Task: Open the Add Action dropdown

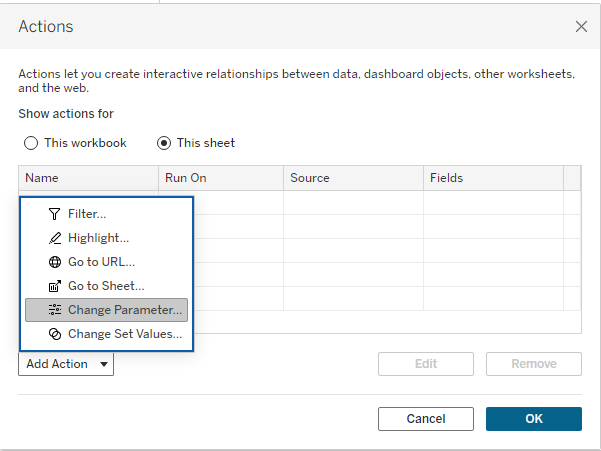Action: tap(66, 364)
